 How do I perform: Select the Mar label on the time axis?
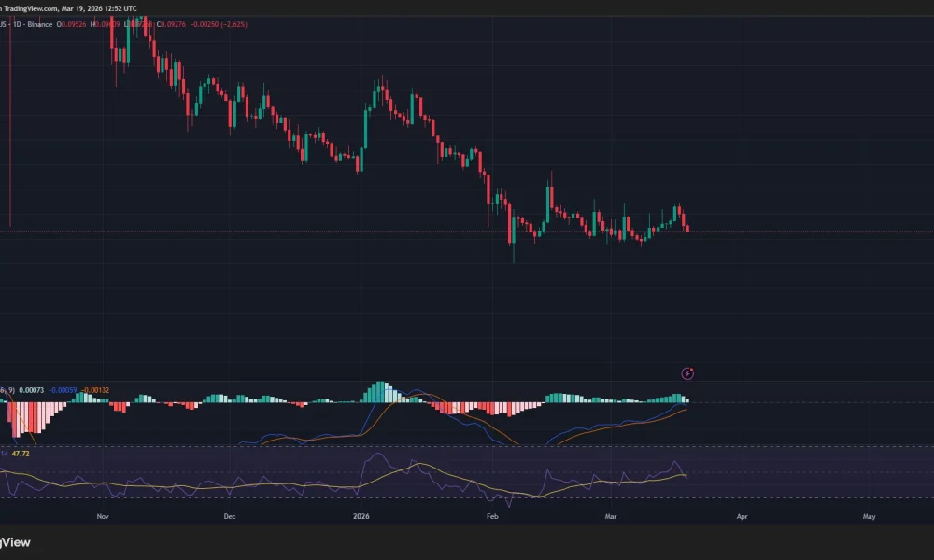click(612, 515)
